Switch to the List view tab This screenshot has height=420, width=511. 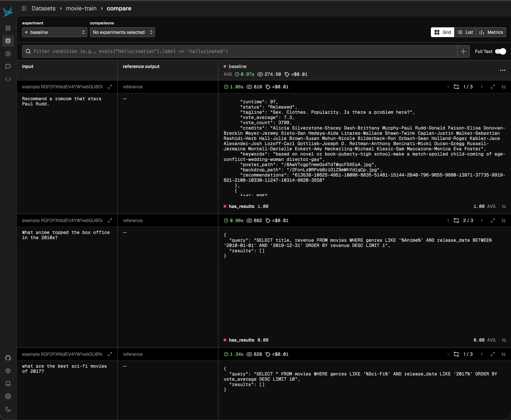tap(465, 32)
